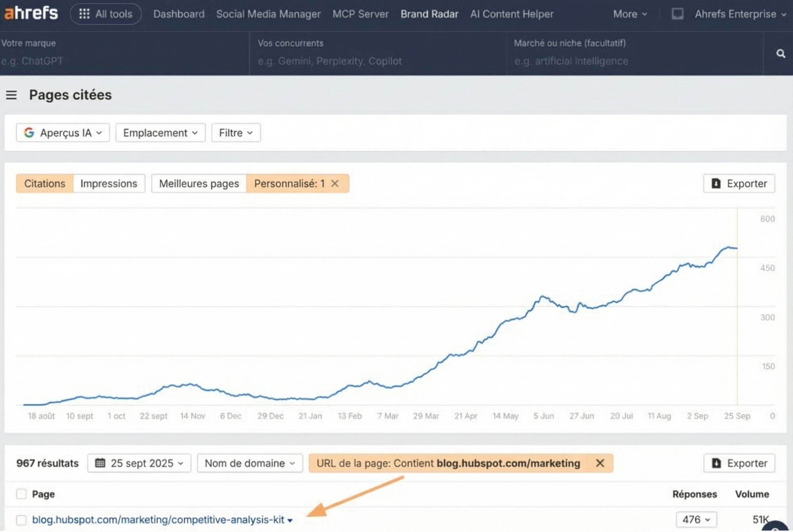Click the ahrefs logo
The height and width of the screenshot is (532, 793).
point(30,13)
